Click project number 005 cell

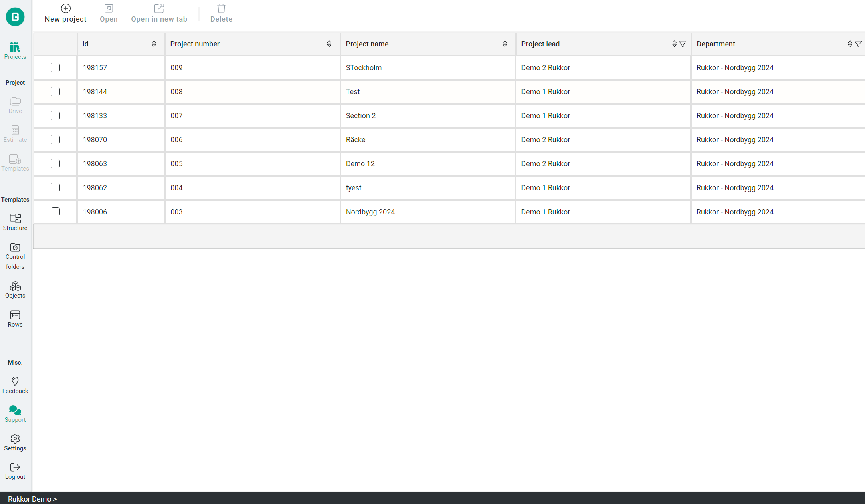pos(252,164)
